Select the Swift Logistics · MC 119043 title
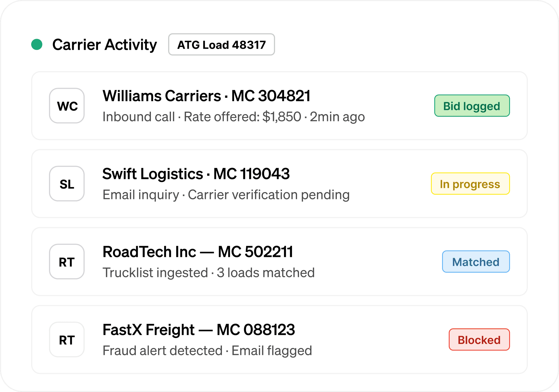The image size is (559, 392). coord(196,174)
